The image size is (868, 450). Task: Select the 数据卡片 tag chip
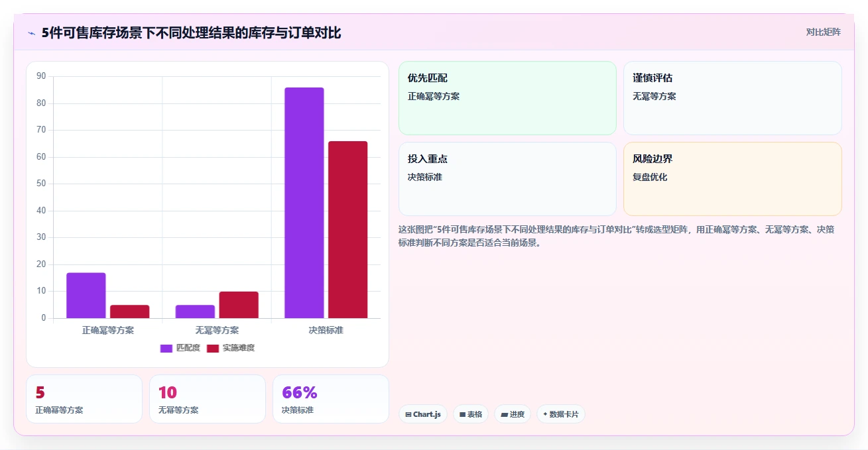coord(561,414)
